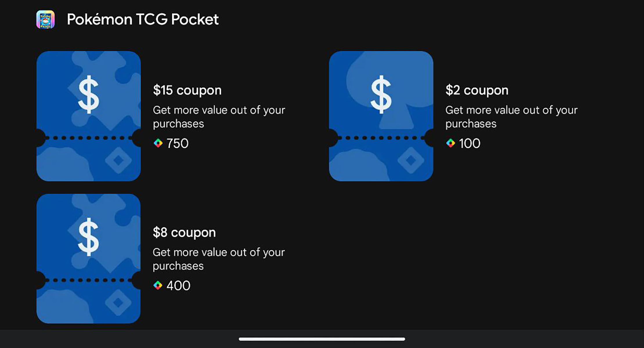Tap the $2 coupon description text
The image size is (644, 348).
coord(511,117)
